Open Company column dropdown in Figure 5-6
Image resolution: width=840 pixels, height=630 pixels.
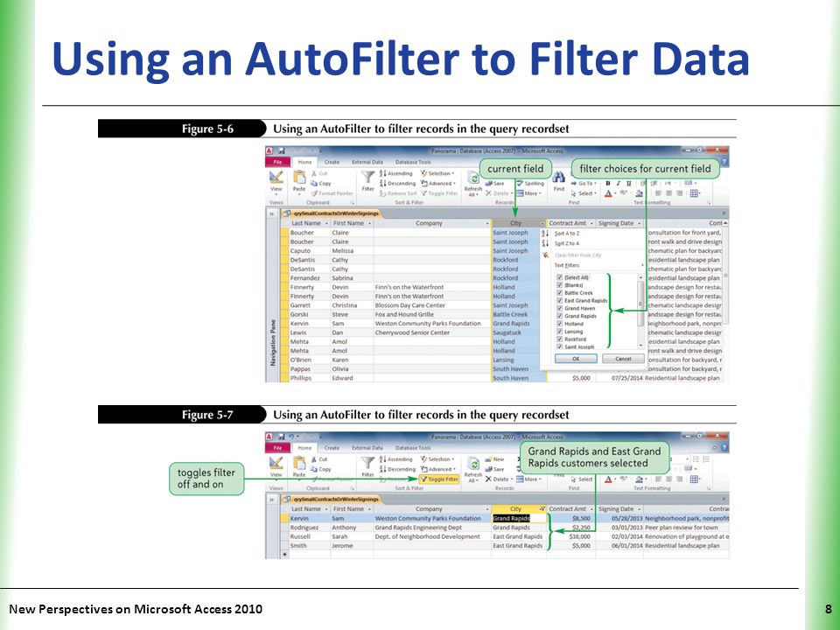tap(487, 223)
